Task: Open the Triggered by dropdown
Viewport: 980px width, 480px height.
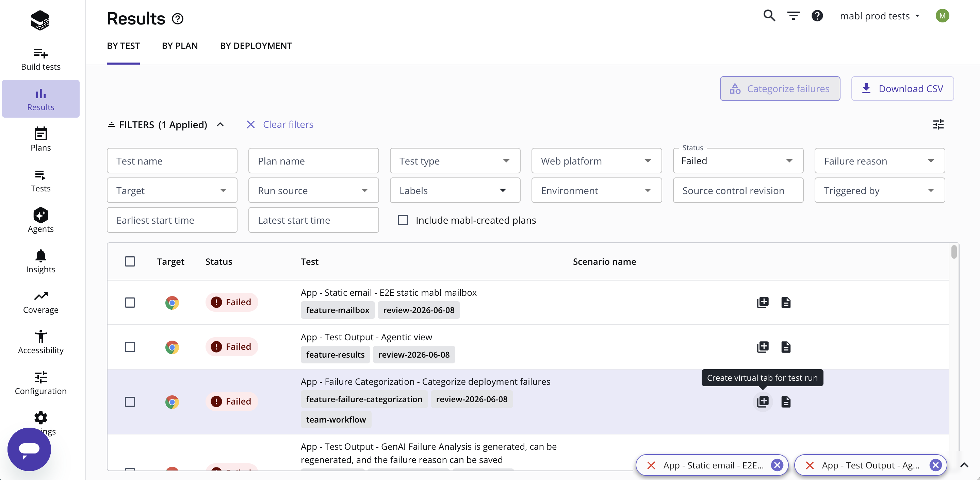Action: tap(880, 190)
